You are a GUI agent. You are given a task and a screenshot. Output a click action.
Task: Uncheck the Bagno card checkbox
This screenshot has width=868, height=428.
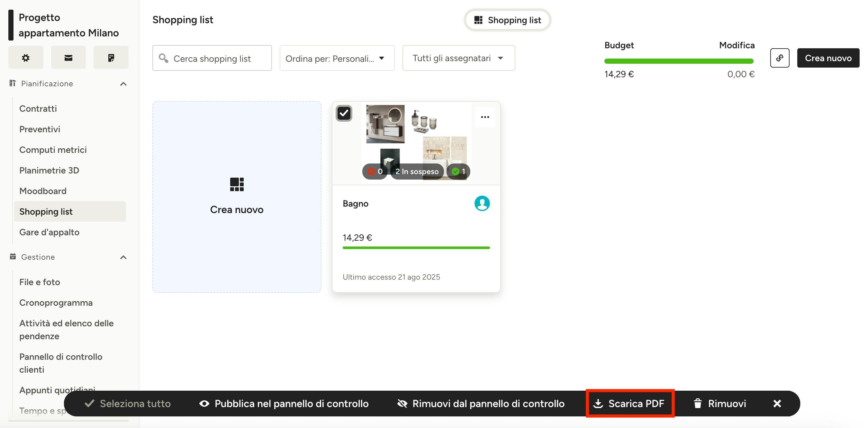(x=344, y=113)
